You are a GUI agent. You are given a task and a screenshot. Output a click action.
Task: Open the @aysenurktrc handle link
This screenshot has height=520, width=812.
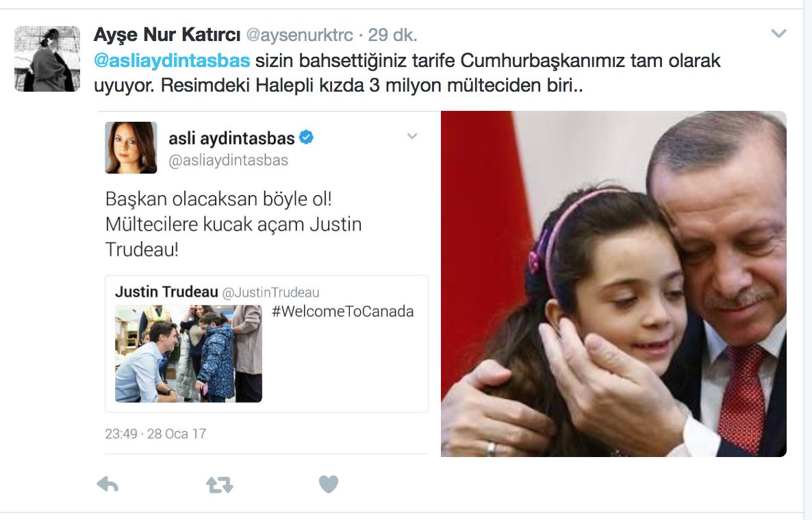pos(299,35)
